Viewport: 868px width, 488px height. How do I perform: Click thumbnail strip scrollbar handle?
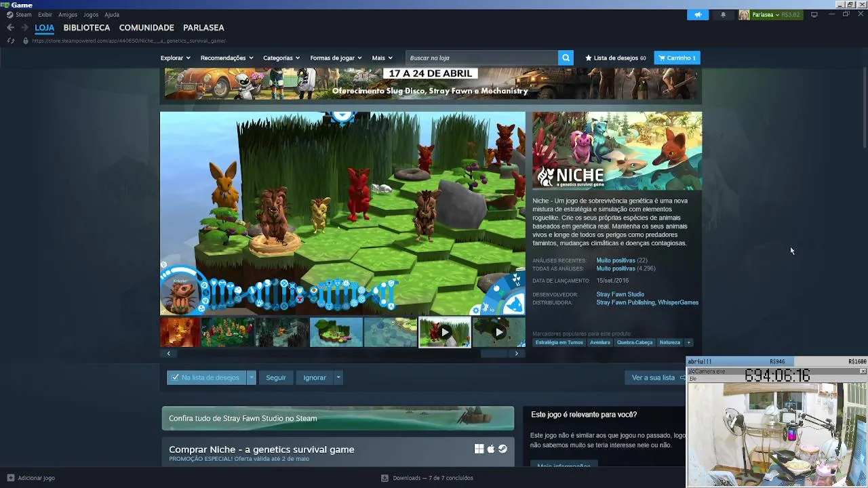(494, 353)
